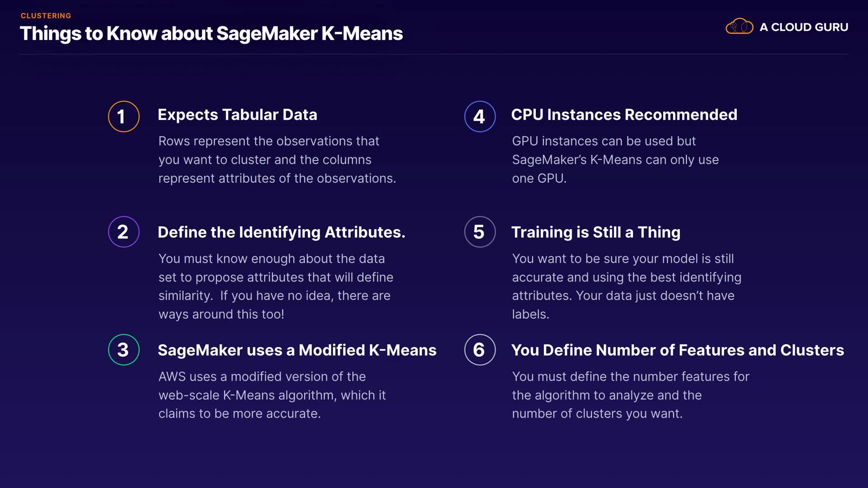Image resolution: width=868 pixels, height=488 pixels.
Task: Click the A CLOUD GURU brand text
Action: click(803, 27)
